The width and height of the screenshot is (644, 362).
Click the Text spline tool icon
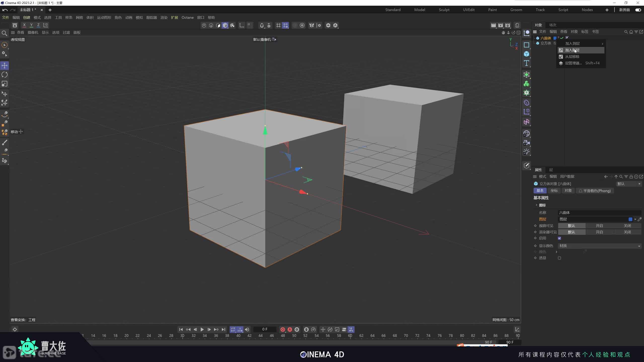526,63
